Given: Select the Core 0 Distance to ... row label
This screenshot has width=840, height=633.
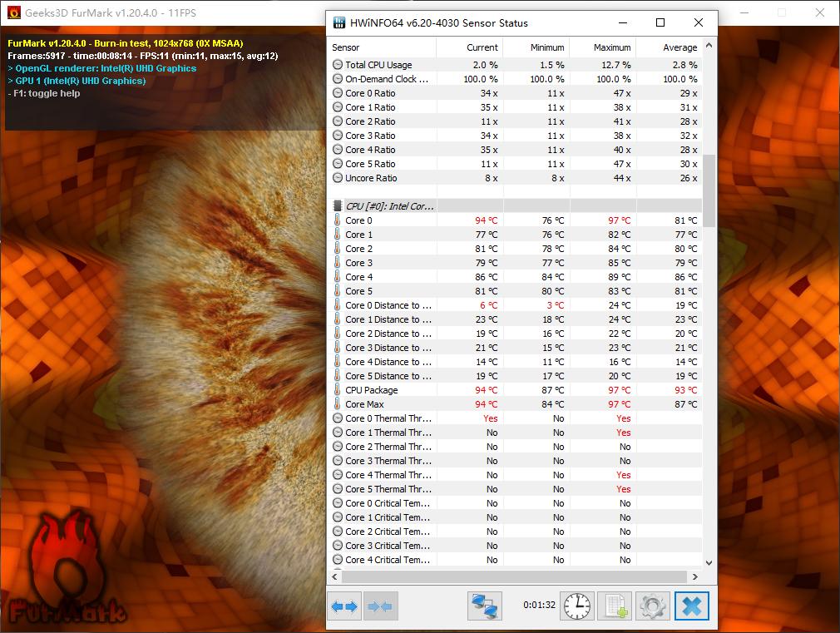Looking at the screenshot, I should tap(388, 305).
